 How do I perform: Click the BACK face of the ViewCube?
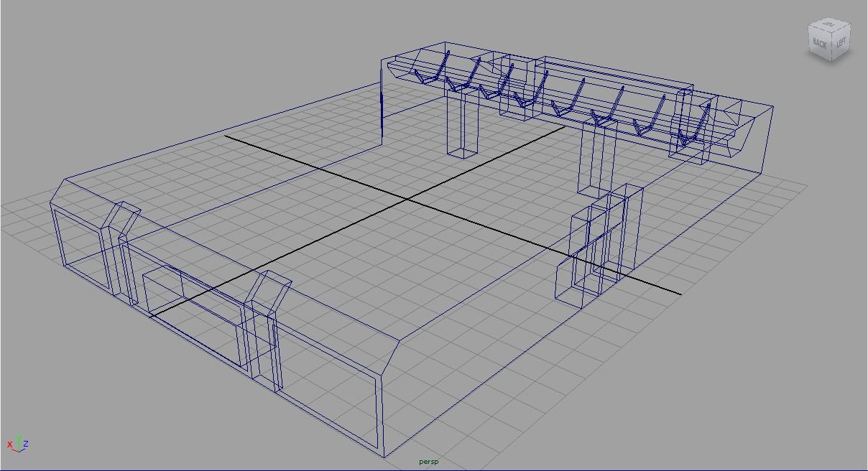(820, 43)
